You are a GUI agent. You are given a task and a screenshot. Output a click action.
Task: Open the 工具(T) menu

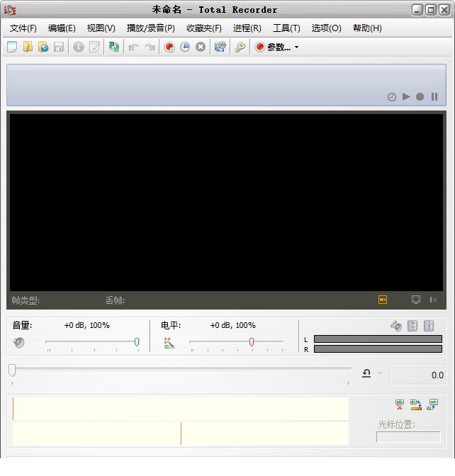[x=286, y=28]
